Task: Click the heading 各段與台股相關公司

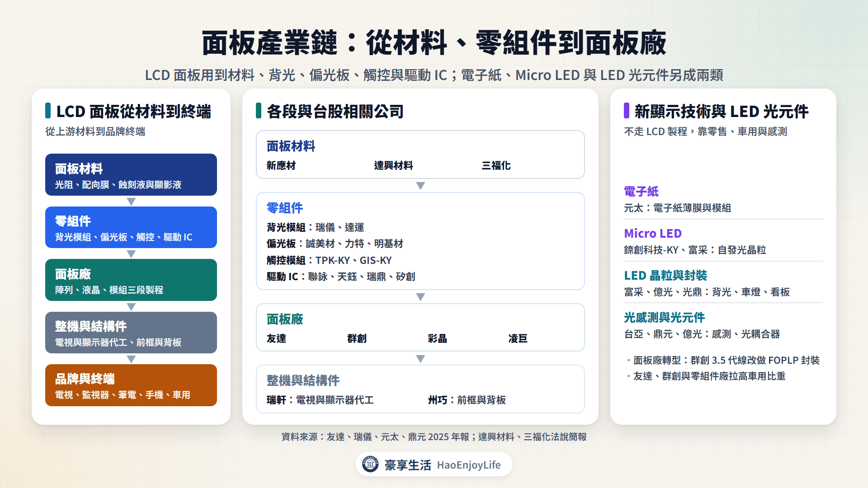Action: point(335,111)
